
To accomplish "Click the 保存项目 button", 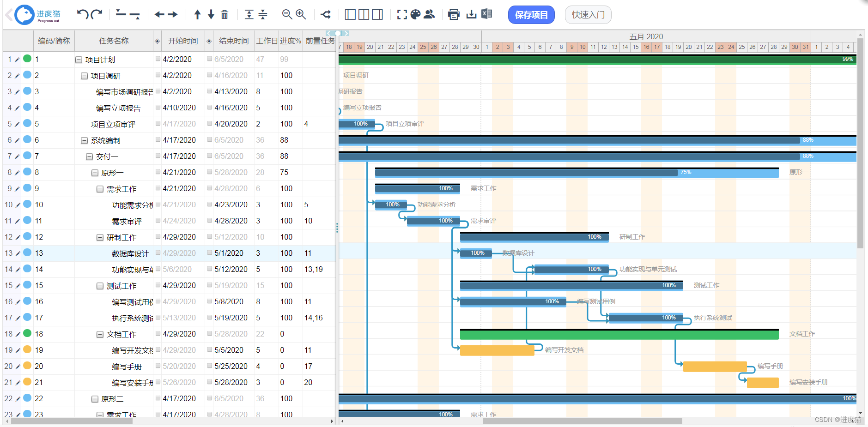I will tap(531, 15).
